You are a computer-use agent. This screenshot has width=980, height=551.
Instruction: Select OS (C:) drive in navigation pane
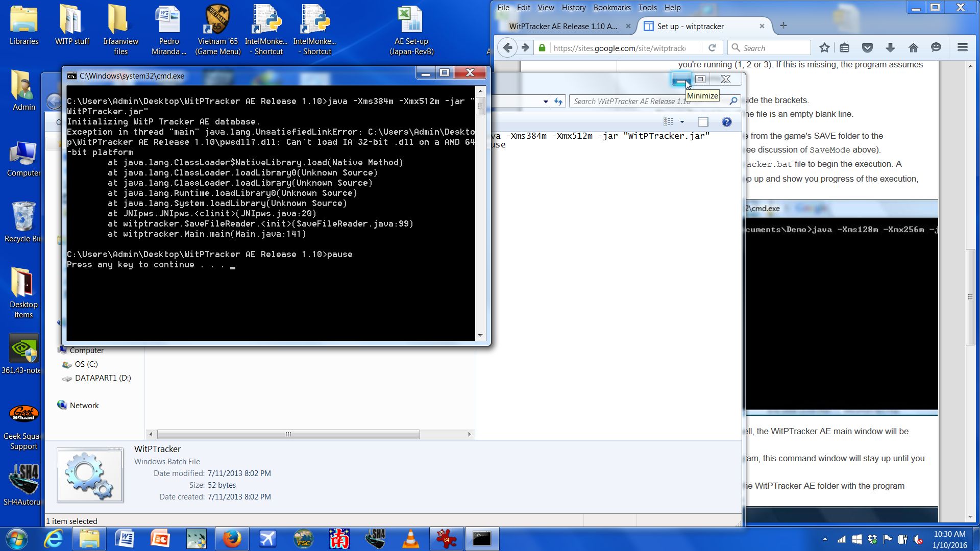point(86,364)
